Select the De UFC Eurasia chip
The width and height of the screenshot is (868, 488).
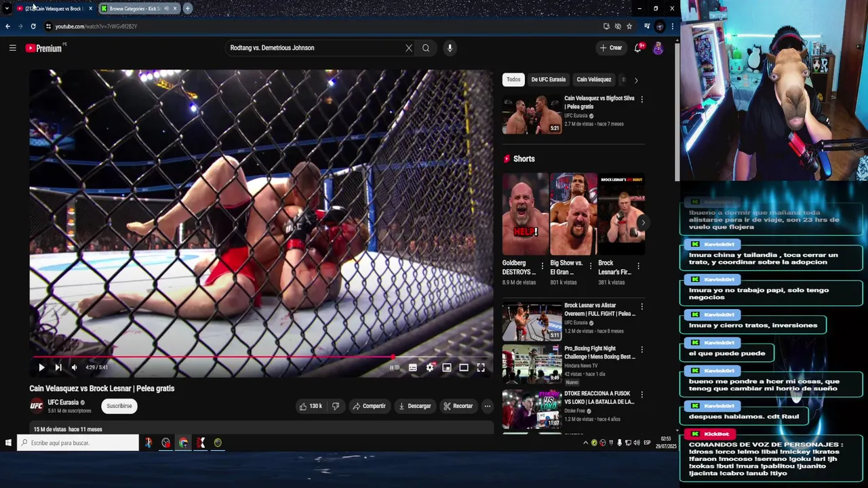coord(548,79)
